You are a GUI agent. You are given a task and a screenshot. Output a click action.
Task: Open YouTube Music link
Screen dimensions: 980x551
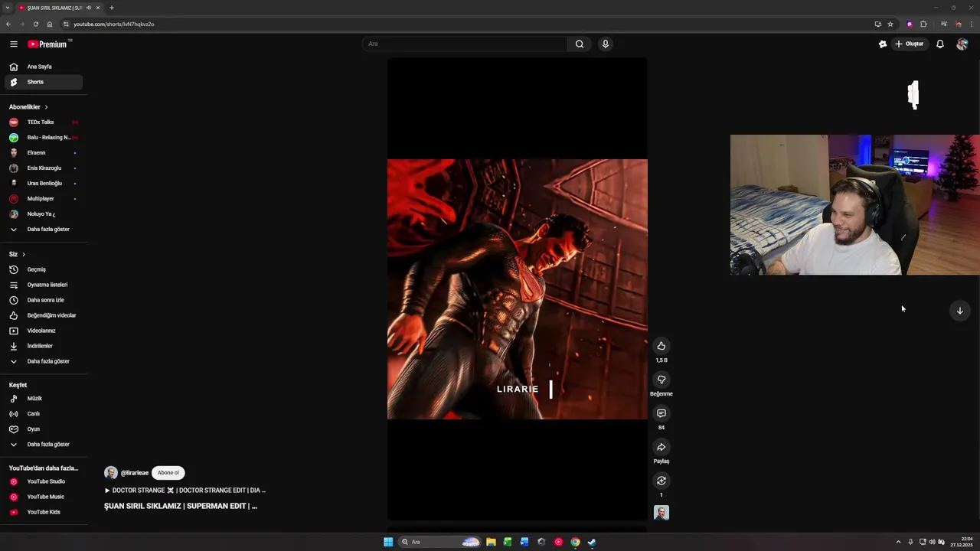pos(44,497)
